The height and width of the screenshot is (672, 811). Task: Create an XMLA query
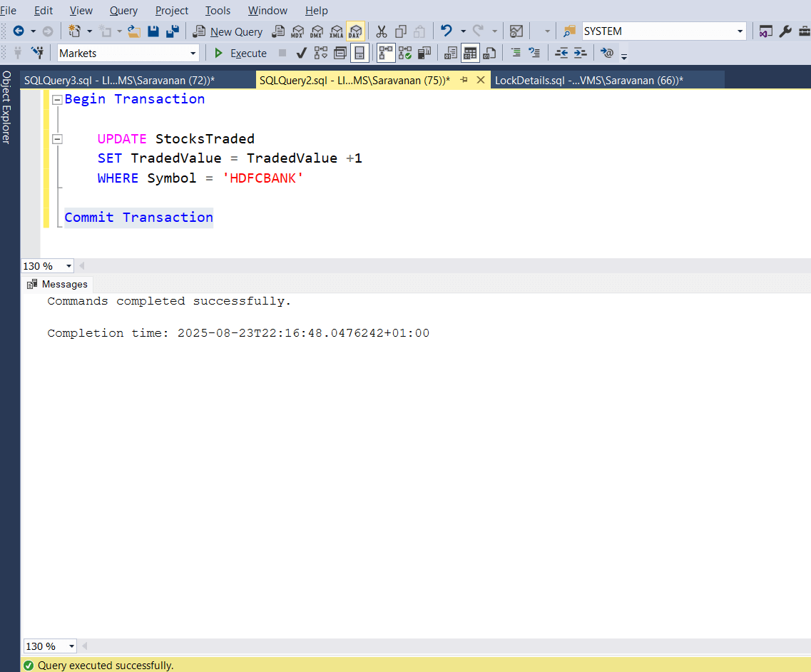(x=336, y=31)
